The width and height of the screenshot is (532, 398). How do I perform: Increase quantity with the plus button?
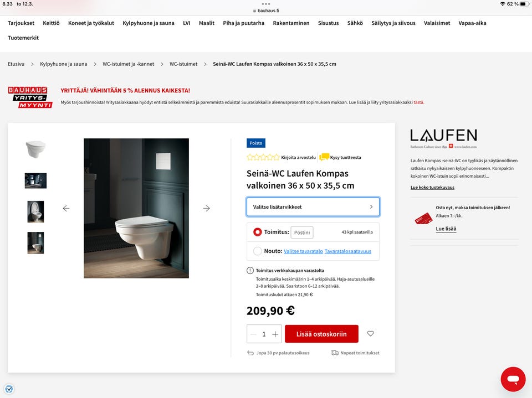(x=275, y=334)
